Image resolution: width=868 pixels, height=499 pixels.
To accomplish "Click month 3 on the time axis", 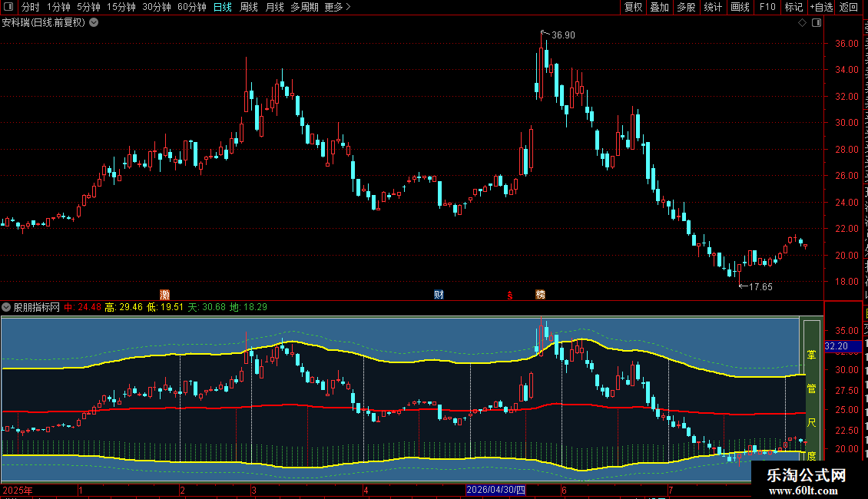I will click(x=253, y=490).
